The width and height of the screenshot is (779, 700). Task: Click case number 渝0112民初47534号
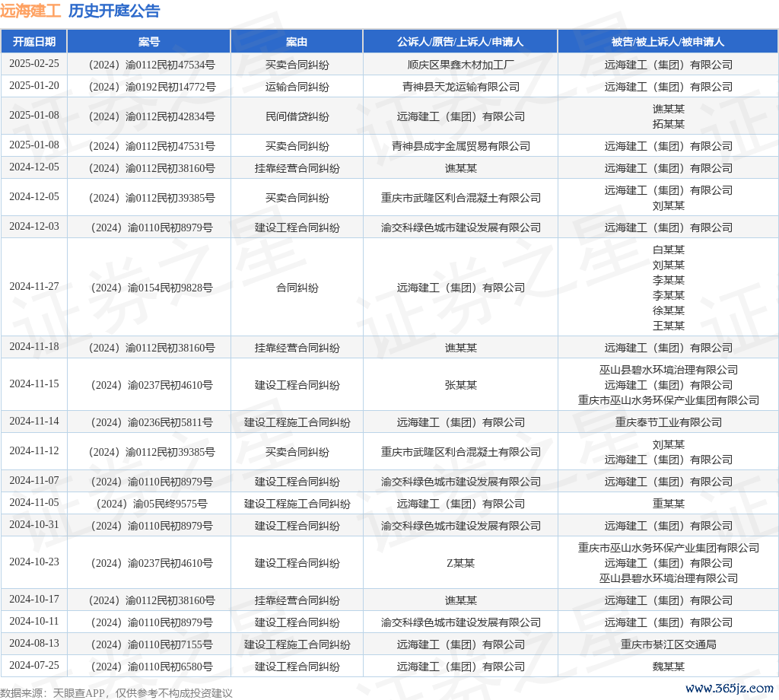tap(151, 65)
